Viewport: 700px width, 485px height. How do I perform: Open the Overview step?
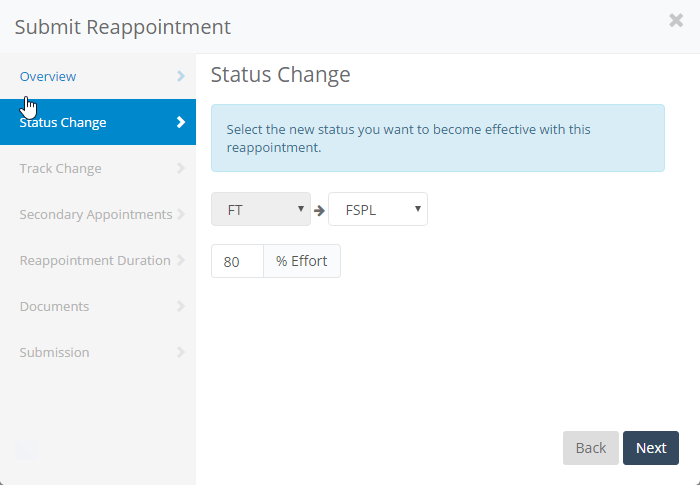tap(48, 77)
